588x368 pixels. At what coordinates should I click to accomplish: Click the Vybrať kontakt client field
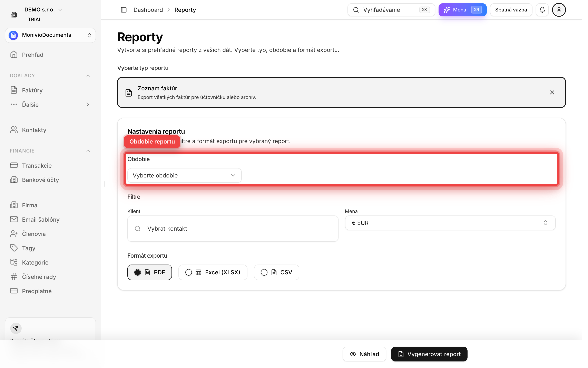click(233, 229)
